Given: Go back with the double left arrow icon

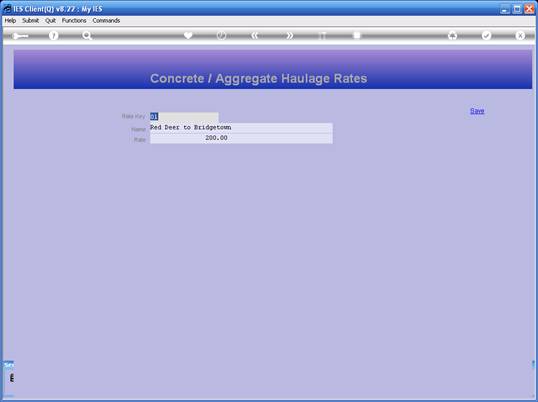Looking at the screenshot, I should coord(255,35).
